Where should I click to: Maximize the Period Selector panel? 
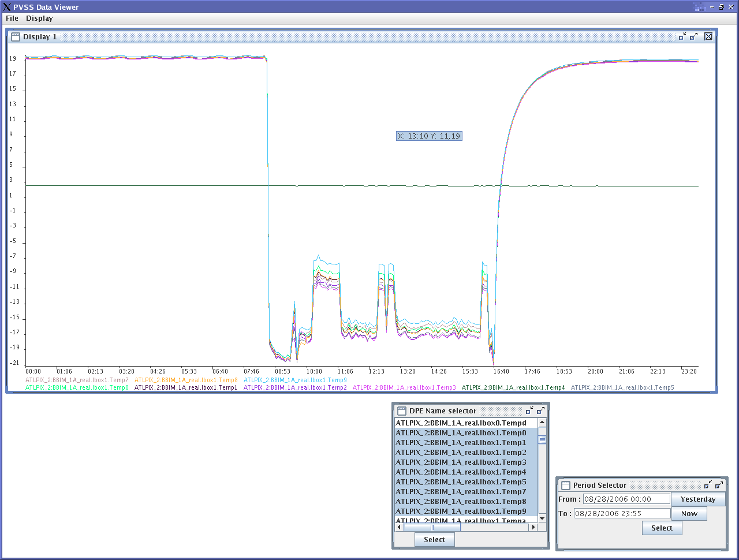click(x=719, y=485)
